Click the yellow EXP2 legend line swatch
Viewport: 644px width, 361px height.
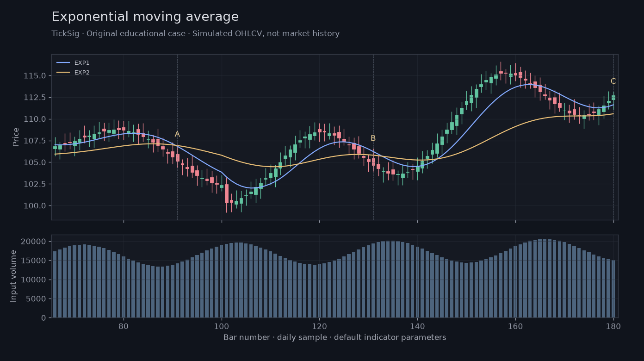63,73
